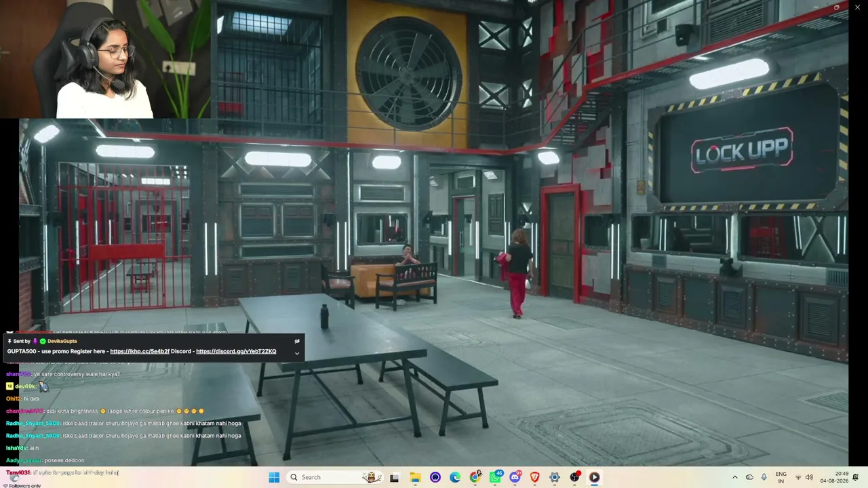This screenshot has width=868, height=488.
Task: Open the OneDrive cloud tray icon
Action: [x=749, y=477]
